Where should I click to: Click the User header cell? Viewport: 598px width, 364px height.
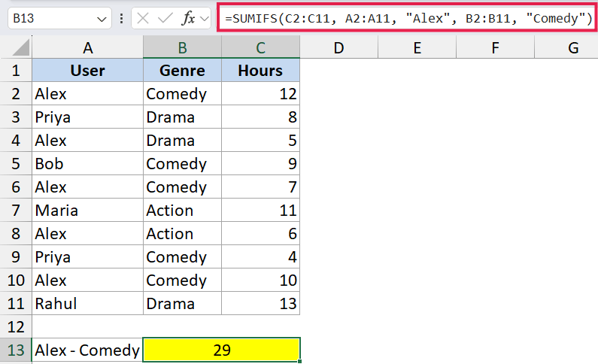coord(88,71)
